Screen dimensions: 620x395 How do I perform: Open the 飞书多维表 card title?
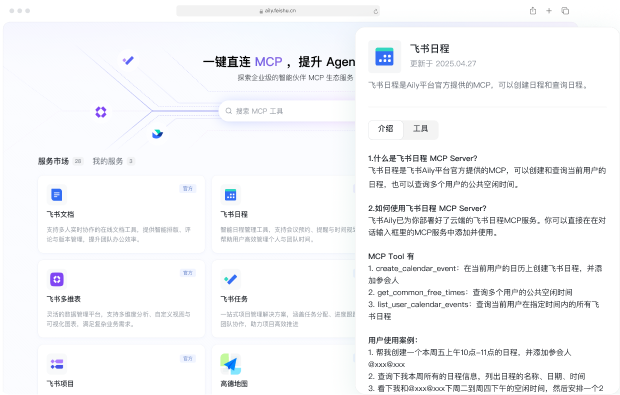coord(64,299)
